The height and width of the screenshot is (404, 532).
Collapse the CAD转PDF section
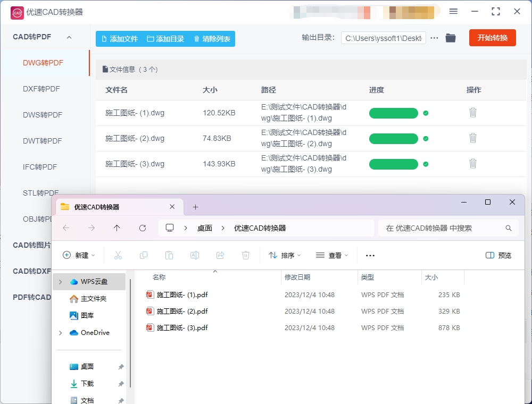pos(69,37)
